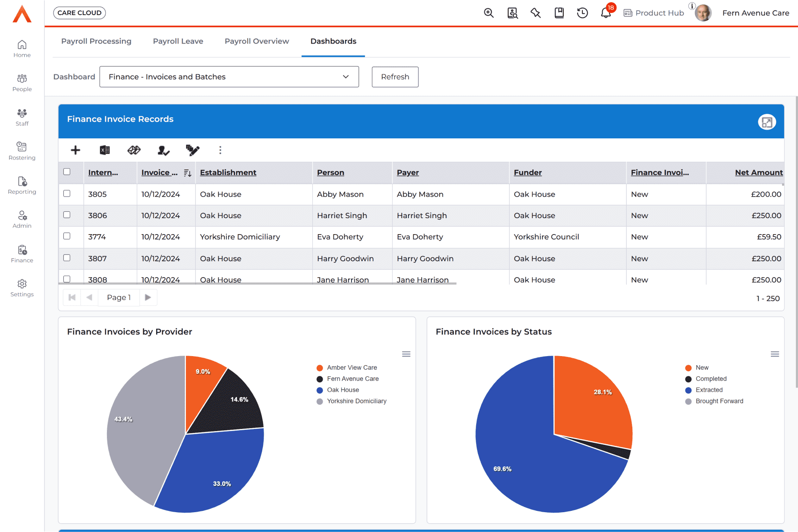Open the Dashboard selection dropdown
This screenshot has width=798, height=532.
pyautogui.click(x=229, y=77)
